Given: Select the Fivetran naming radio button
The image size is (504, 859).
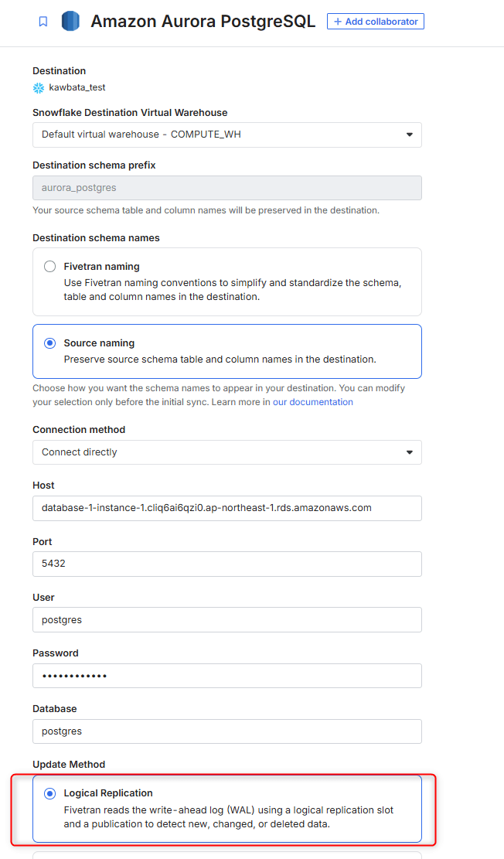Looking at the screenshot, I should pyautogui.click(x=50, y=267).
